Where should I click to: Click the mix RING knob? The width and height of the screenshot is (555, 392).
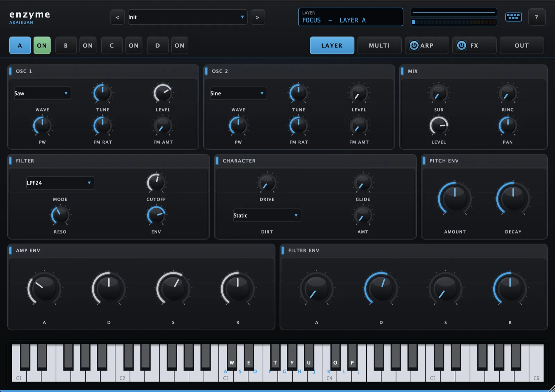[x=508, y=93]
